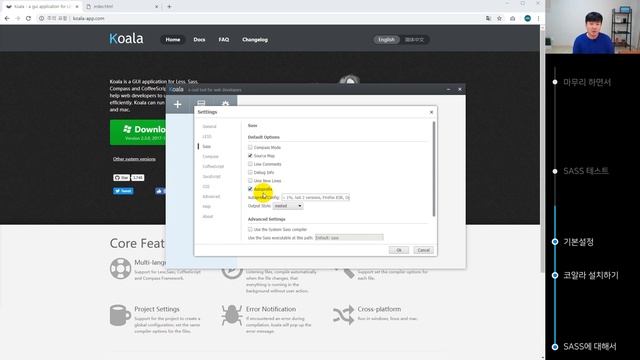
Task: Click the Error Notification bug icon
Action: pos(232,315)
